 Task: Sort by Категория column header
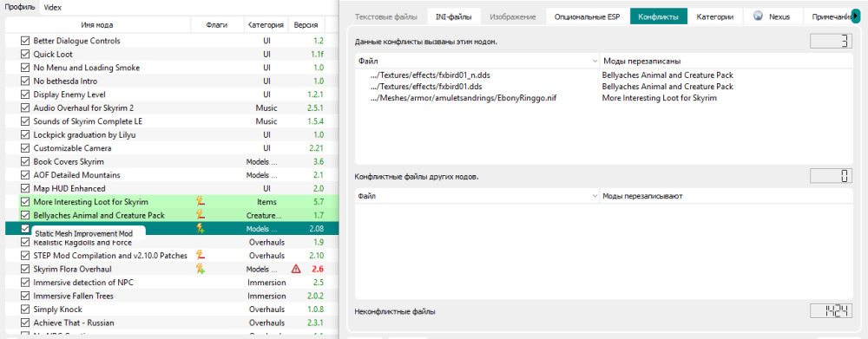(266, 25)
